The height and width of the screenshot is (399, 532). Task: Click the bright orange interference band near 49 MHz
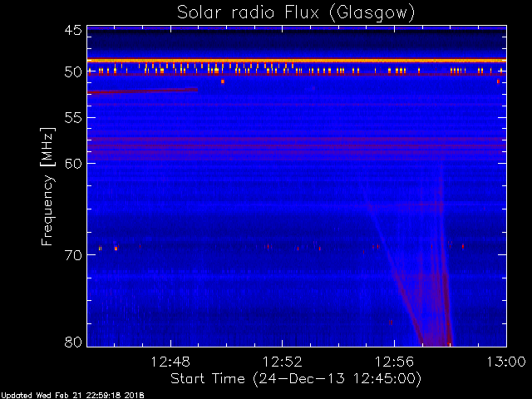pyautogui.click(x=297, y=61)
